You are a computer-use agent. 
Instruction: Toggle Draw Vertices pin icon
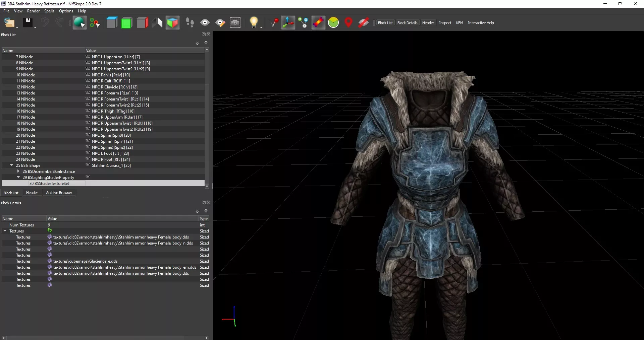click(274, 23)
